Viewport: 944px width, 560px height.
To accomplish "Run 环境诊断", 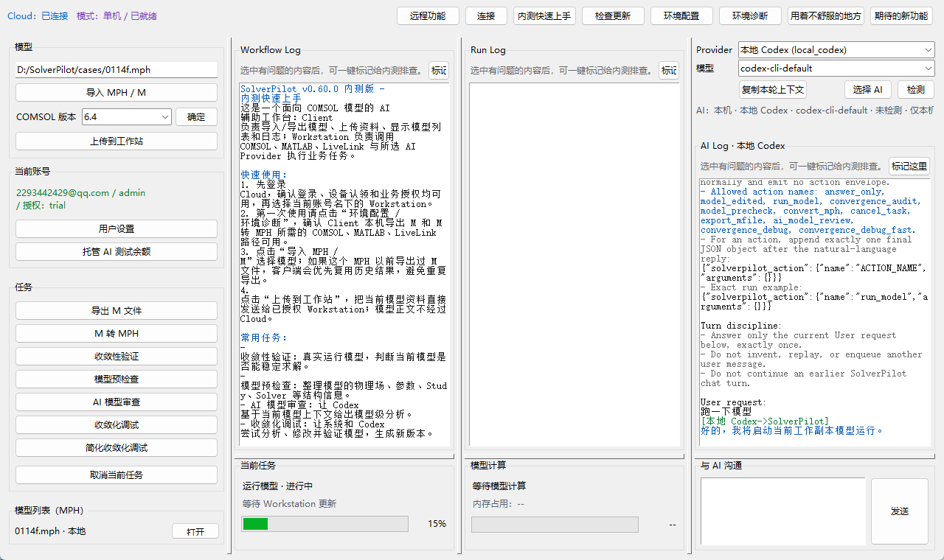I will (x=750, y=16).
